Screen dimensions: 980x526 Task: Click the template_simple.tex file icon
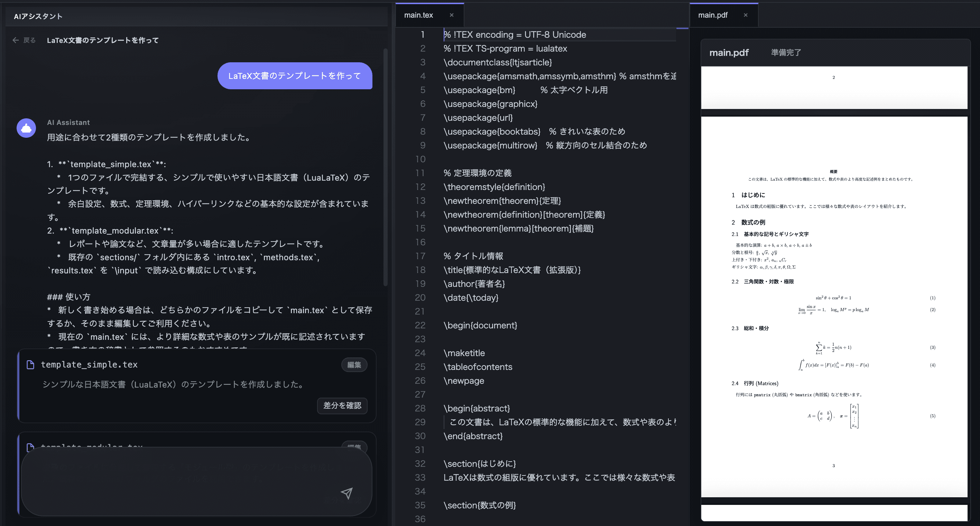click(x=30, y=365)
